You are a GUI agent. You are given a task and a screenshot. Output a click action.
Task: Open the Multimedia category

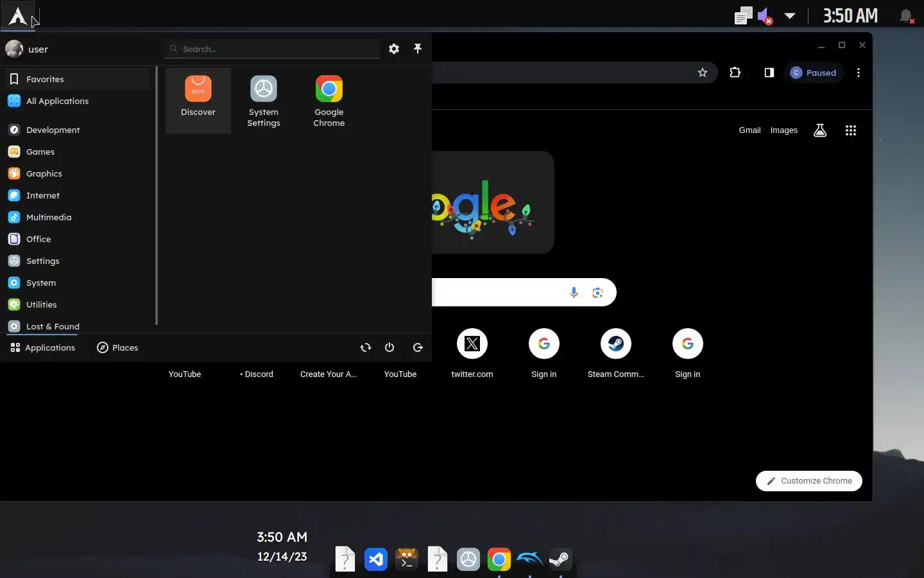click(x=76, y=217)
